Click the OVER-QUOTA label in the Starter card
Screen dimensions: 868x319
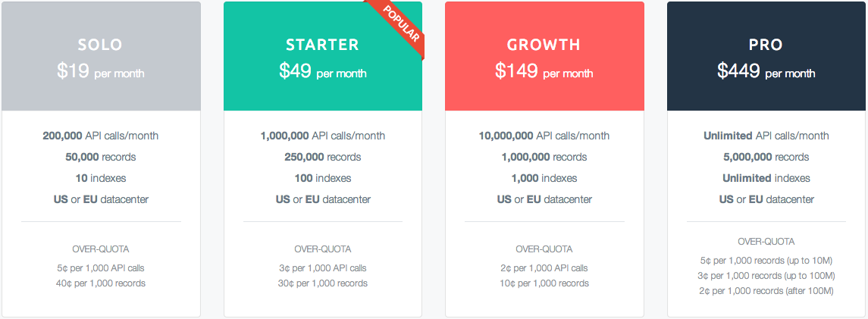tap(322, 249)
